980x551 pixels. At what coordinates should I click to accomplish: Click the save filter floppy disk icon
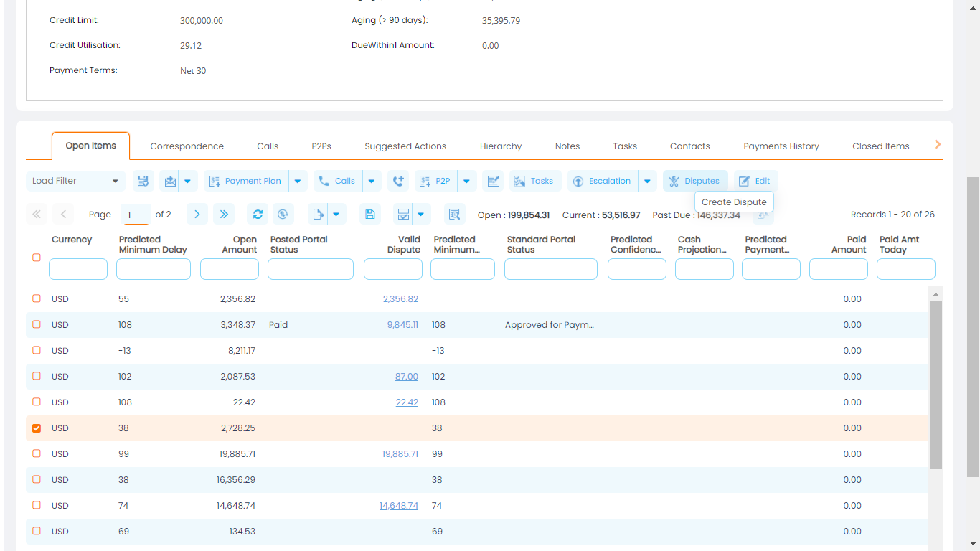point(143,181)
